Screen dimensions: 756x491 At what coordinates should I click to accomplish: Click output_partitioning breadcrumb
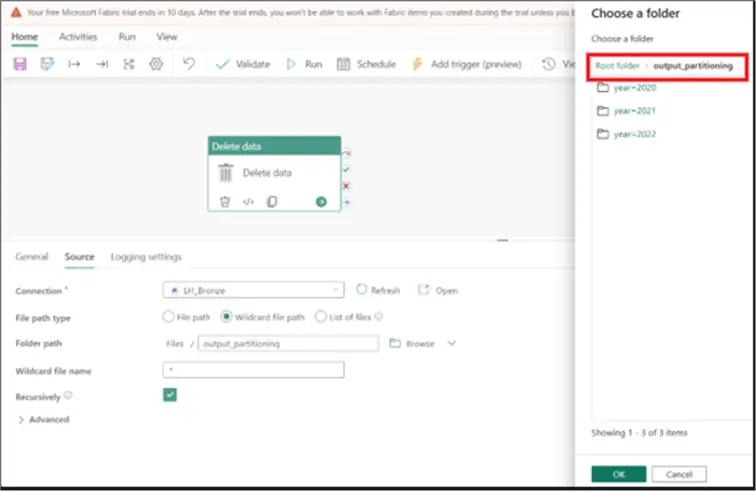coord(693,66)
